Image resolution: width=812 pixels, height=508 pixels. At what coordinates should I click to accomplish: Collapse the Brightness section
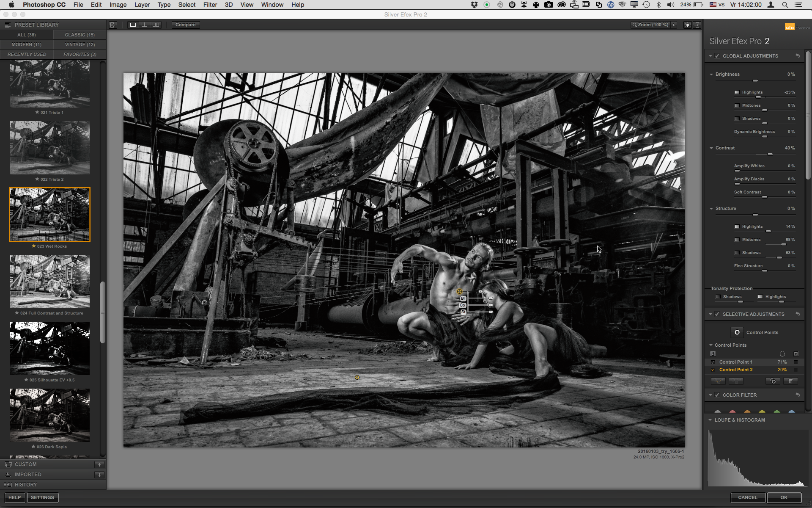click(711, 75)
